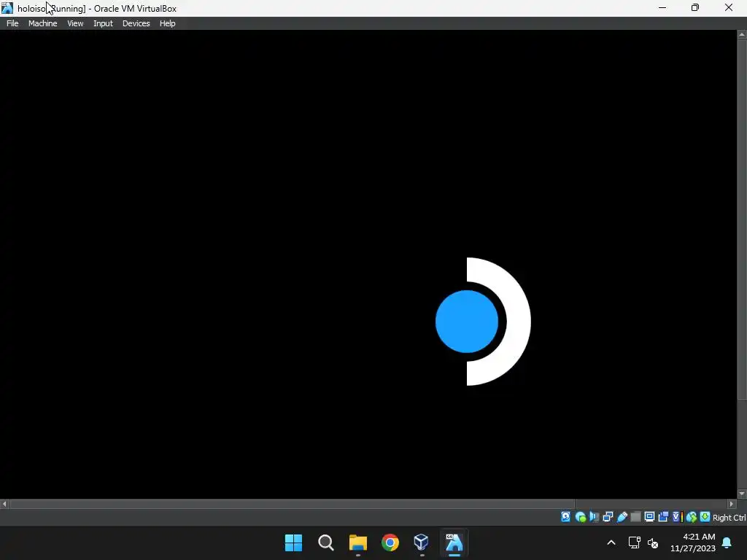Open the File menu
The image size is (747, 560).
[12, 23]
